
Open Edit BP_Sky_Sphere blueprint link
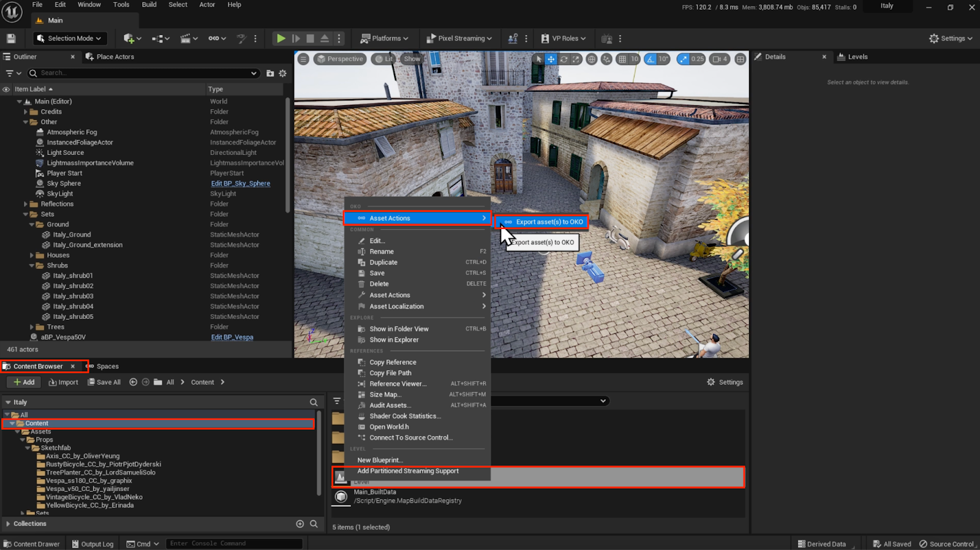(240, 184)
